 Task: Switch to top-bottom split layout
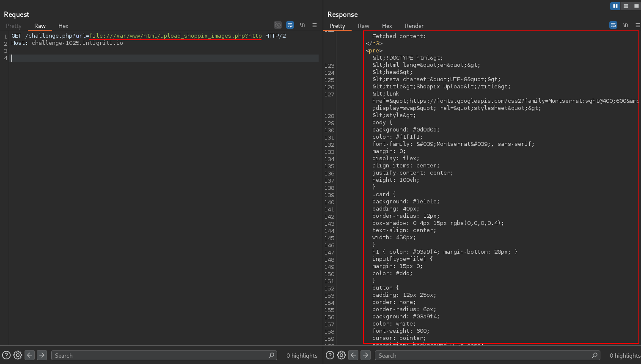[x=626, y=6]
